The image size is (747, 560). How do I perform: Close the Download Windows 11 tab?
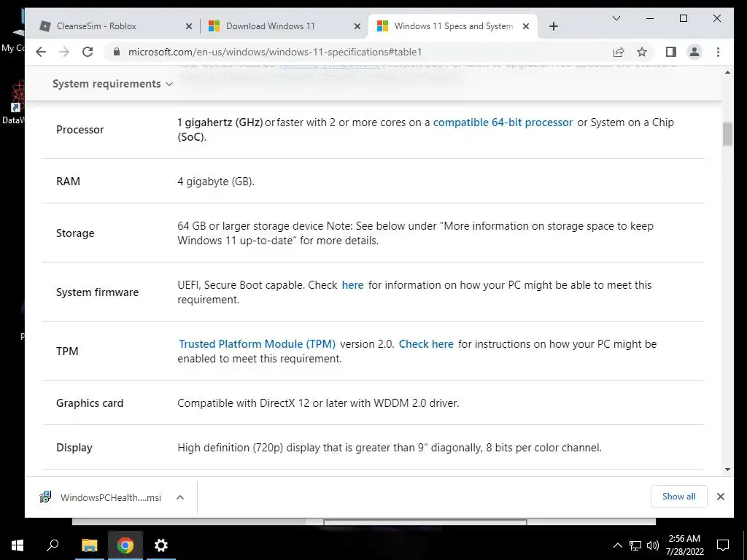pyautogui.click(x=357, y=26)
